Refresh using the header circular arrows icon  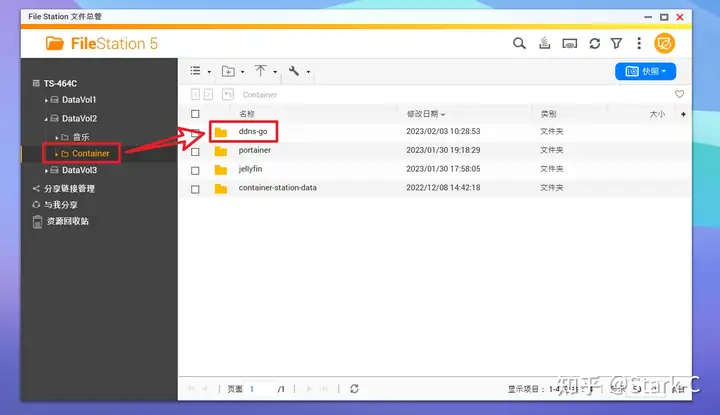pyautogui.click(x=595, y=44)
